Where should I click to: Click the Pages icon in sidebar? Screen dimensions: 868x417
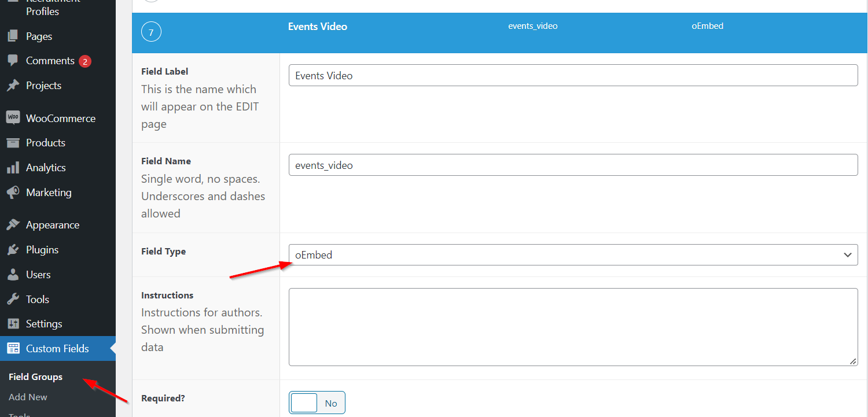click(13, 36)
